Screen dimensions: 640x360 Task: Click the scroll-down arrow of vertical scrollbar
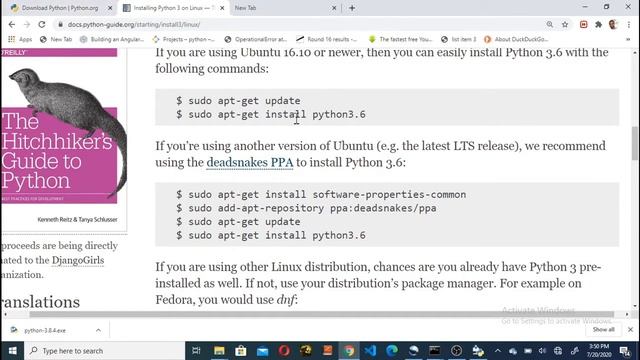coord(635,306)
